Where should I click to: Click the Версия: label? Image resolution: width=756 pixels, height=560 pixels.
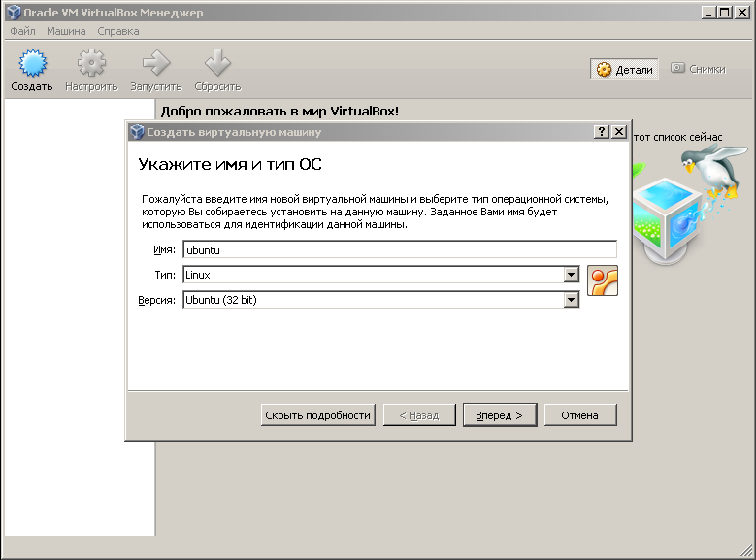point(156,300)
